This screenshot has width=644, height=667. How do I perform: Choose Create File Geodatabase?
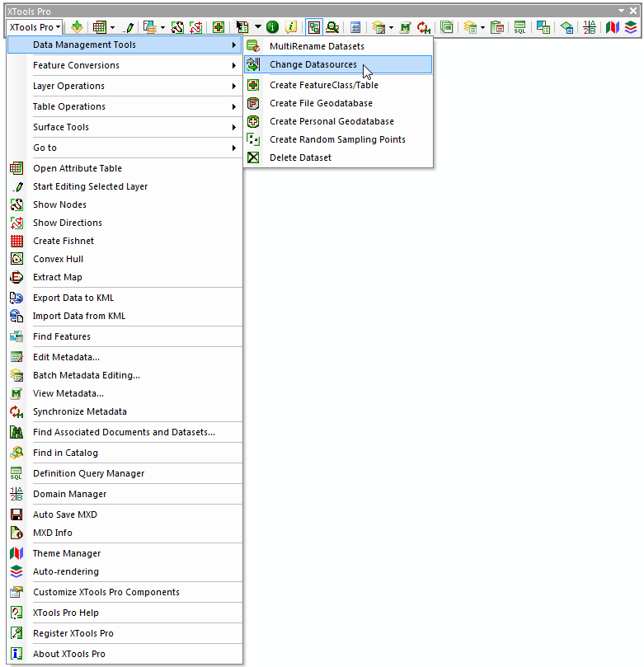coord(338,103)
